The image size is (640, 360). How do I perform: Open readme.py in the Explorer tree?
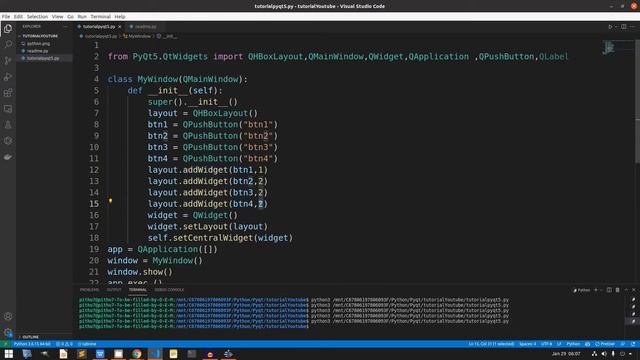[38, 51]
